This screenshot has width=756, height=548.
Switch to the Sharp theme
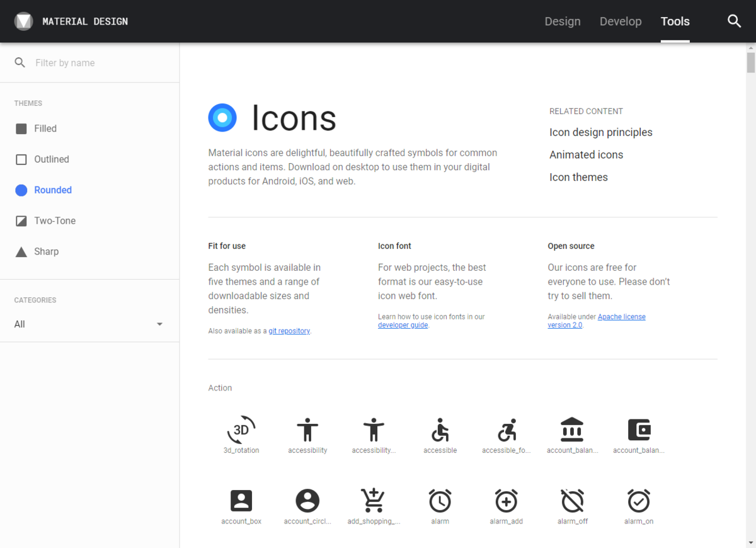pyautogui.click(x=37, y=252)
